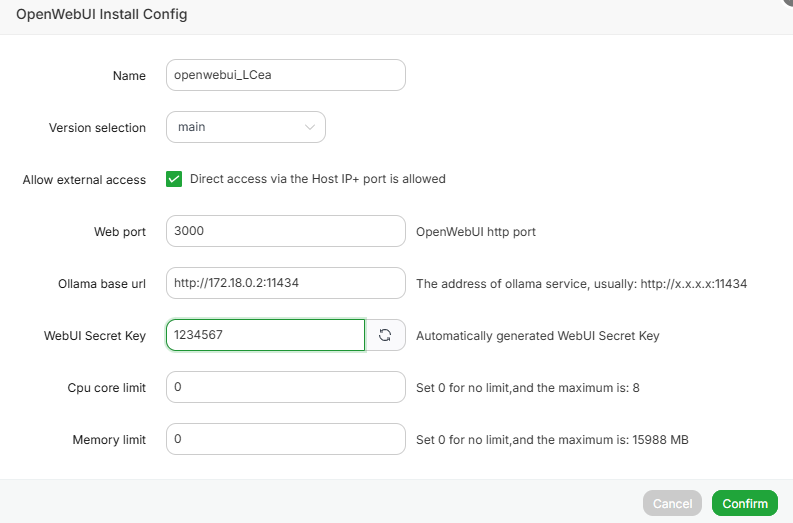Image resolution: width=793 pixels, height=523 pixels.
Task: Click the 'Ollama base url' field label
Action: point(102,284)
